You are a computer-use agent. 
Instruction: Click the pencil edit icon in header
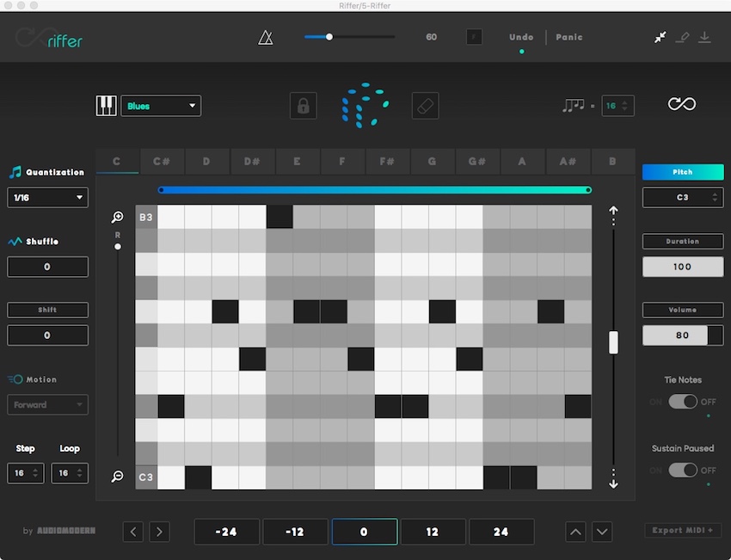tap(683, 37)
